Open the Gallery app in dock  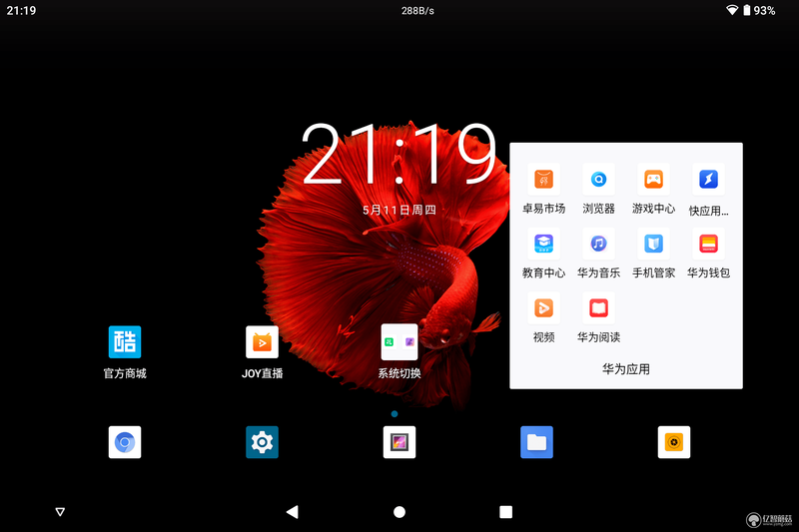(x=399, y=442)
